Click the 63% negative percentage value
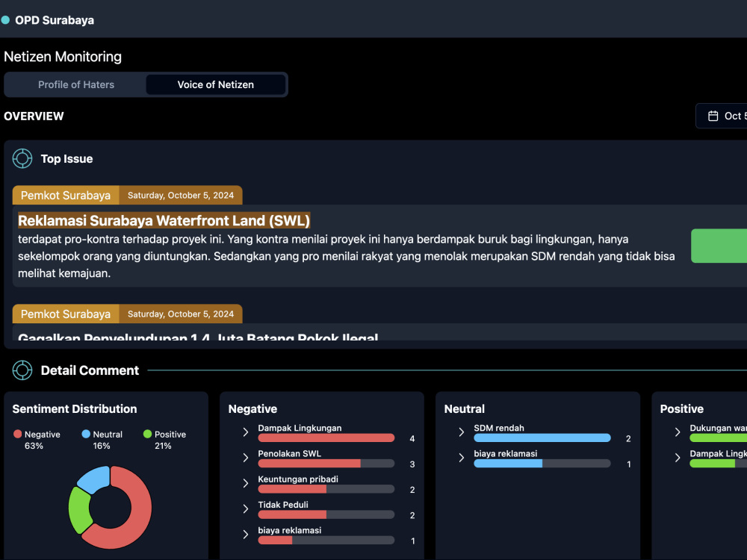The width and height of the screenshot is (747, 560). pyautogui.click(x=34, y=446)
